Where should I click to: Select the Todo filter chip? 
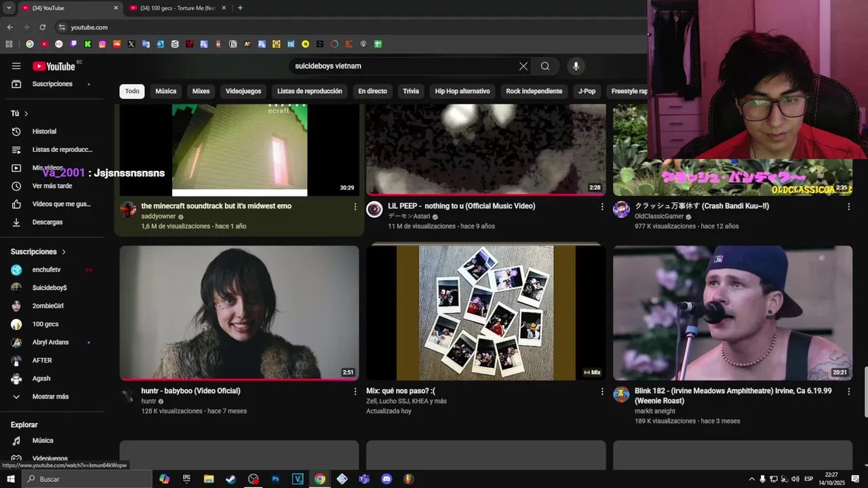pyautogui.click(x=132, y=91)
